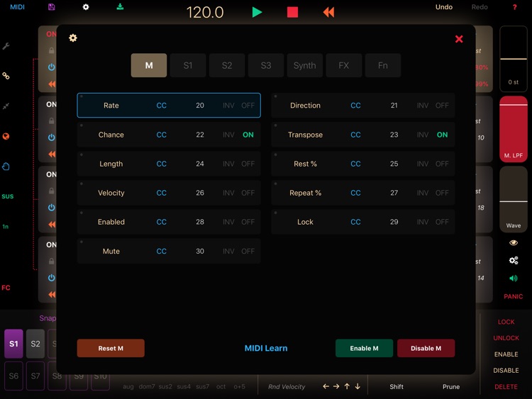Edit Rest % CC number 25

click(x=394, y=164)
